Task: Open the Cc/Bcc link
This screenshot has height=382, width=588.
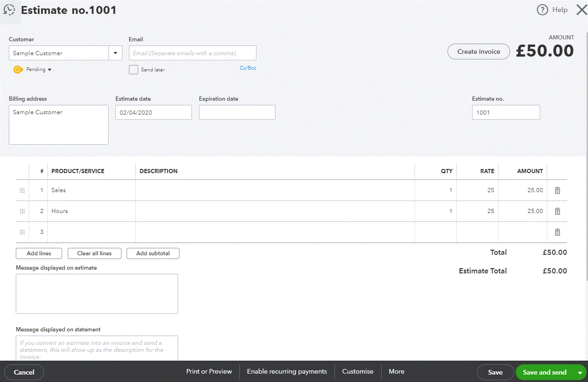Action: (248, 68)
